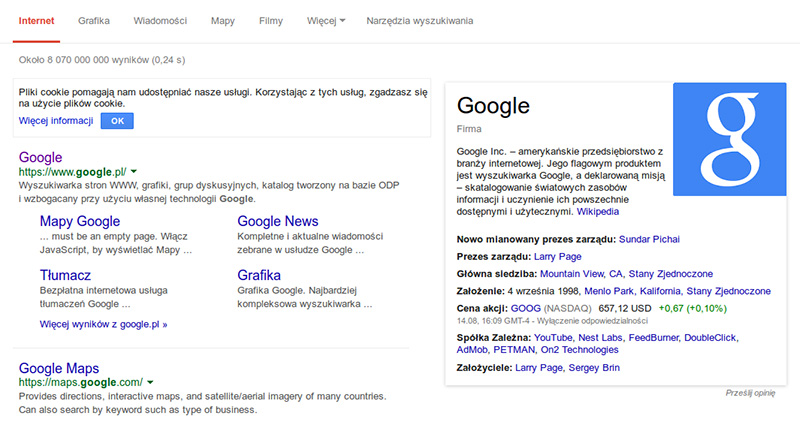Viewport: 800px width, 422px height.
Task: Open the Tłumacz sitelink
Action: tap(65, 275)
